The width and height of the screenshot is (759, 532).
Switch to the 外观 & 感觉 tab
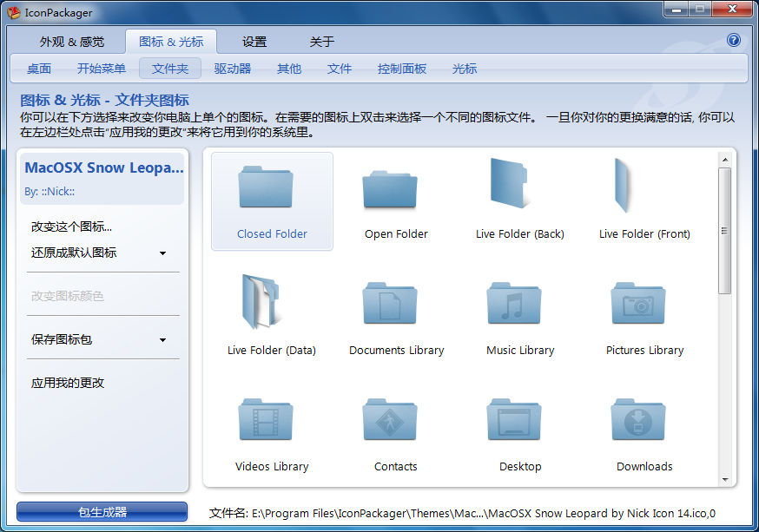click(72, 42)
